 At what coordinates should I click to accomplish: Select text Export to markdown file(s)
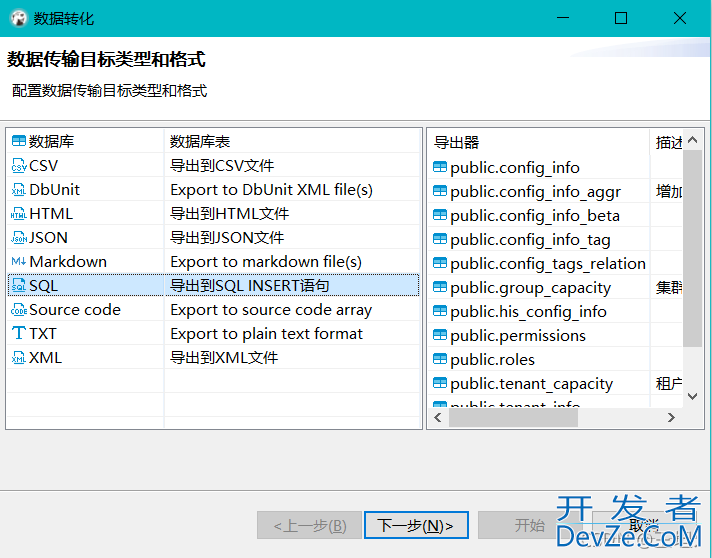(x=266, y=262)
